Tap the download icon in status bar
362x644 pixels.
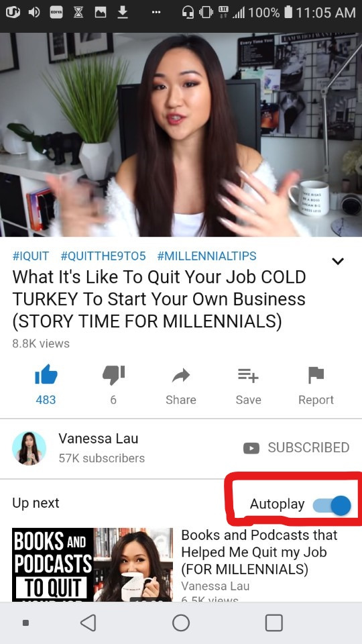(x=122, y=13)
